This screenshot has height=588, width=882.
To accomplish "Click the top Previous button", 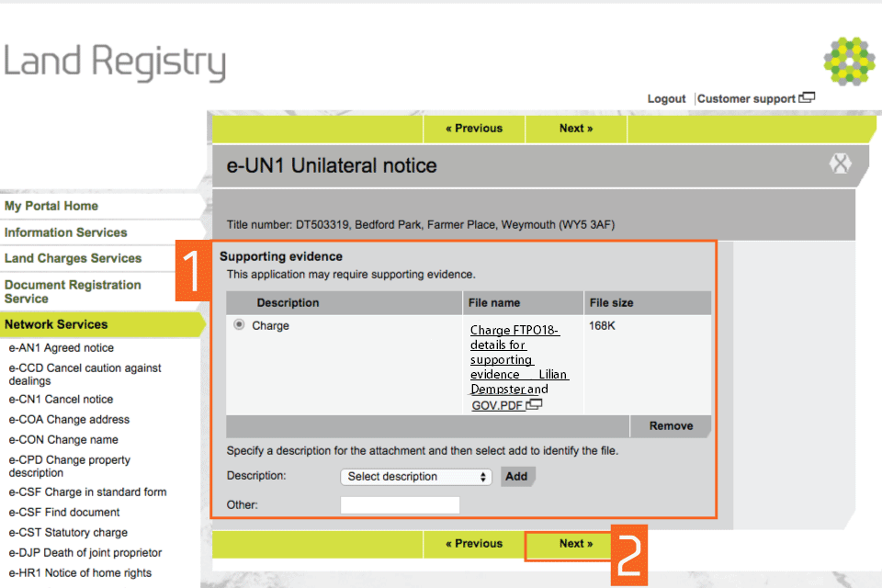I will coord(474,129).
